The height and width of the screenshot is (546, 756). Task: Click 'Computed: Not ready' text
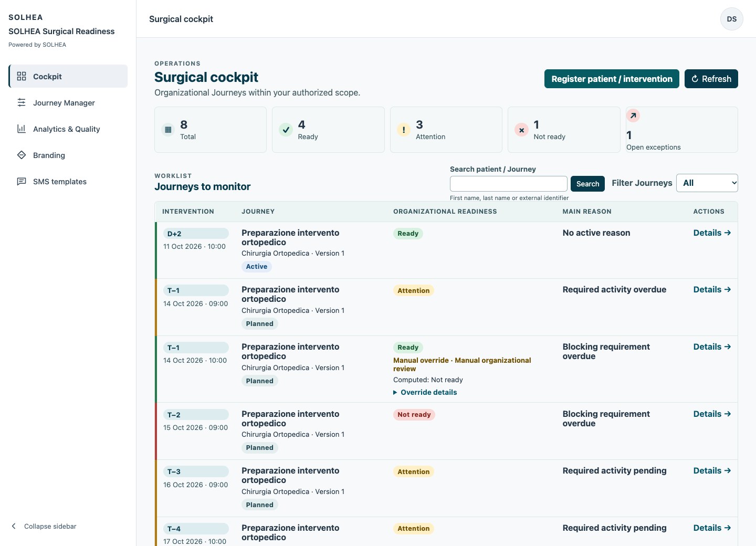pos(428,380)
